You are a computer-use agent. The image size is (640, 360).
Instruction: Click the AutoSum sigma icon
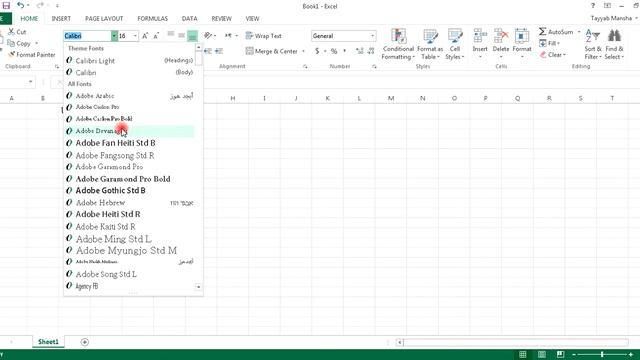[542, 31]
